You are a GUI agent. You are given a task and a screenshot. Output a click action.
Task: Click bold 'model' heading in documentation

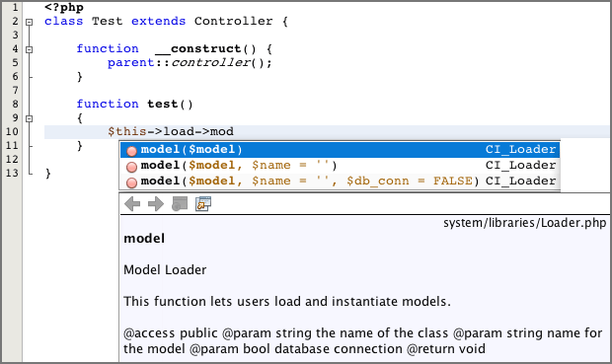click(144, 239)
